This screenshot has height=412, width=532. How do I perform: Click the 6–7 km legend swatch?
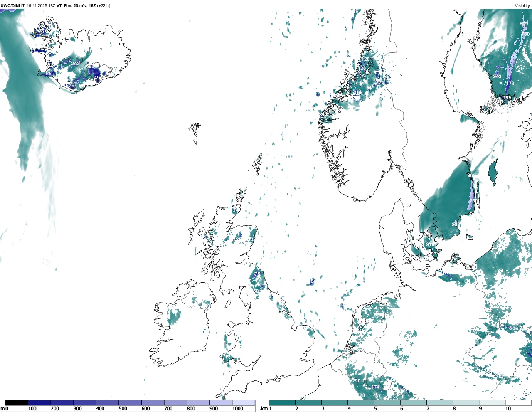[x=413, y=402]
